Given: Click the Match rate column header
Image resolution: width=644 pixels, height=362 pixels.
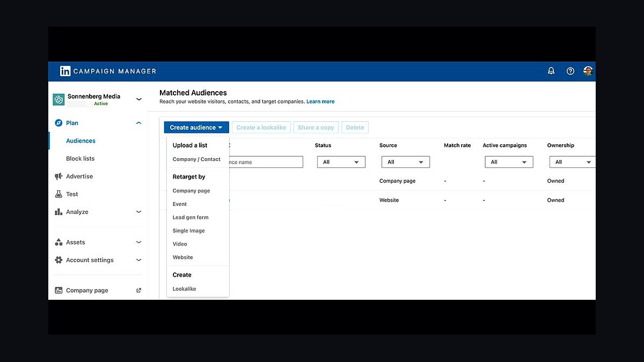Looking at the screenshot, I should click(457, 145).
